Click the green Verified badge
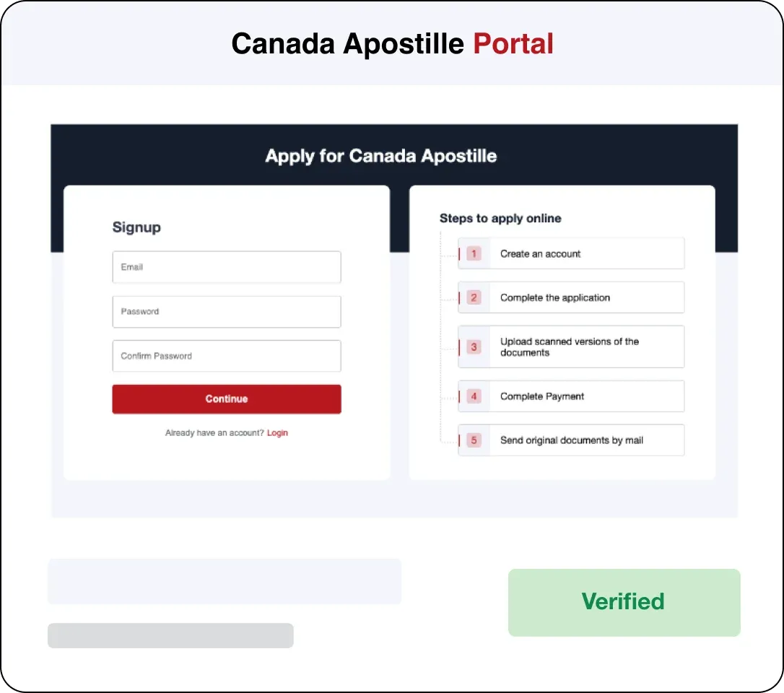Image resolution: width=784 pixels, height=693 pixels. pyautogui.click(x=623, y=602)
